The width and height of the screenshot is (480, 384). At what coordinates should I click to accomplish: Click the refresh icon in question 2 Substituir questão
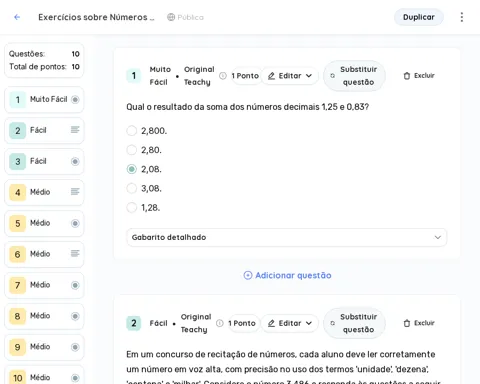pos(332,323)
